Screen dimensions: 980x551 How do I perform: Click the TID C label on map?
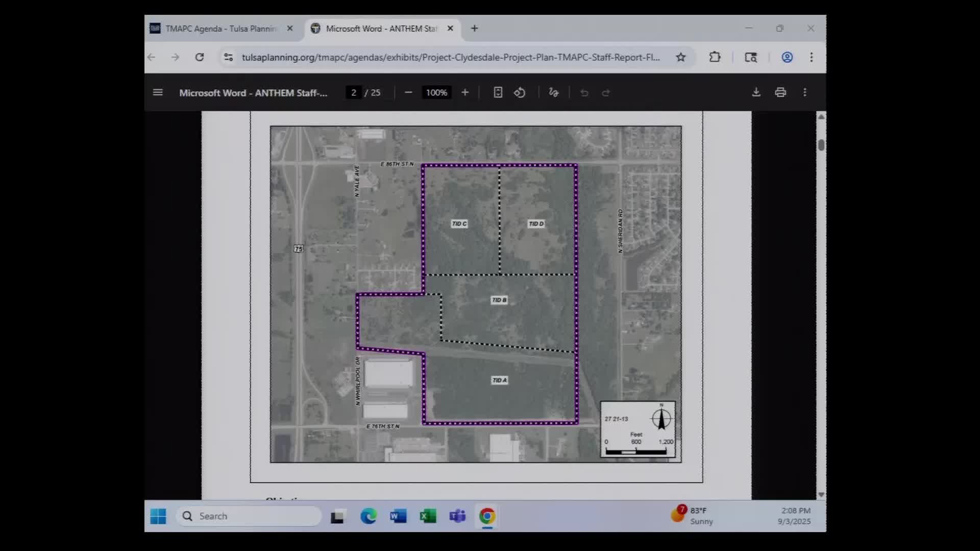coord(459,223)
